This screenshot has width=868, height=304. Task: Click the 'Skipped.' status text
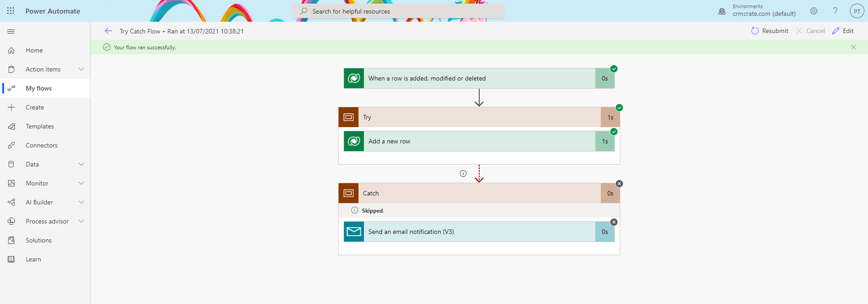point(373,211)
